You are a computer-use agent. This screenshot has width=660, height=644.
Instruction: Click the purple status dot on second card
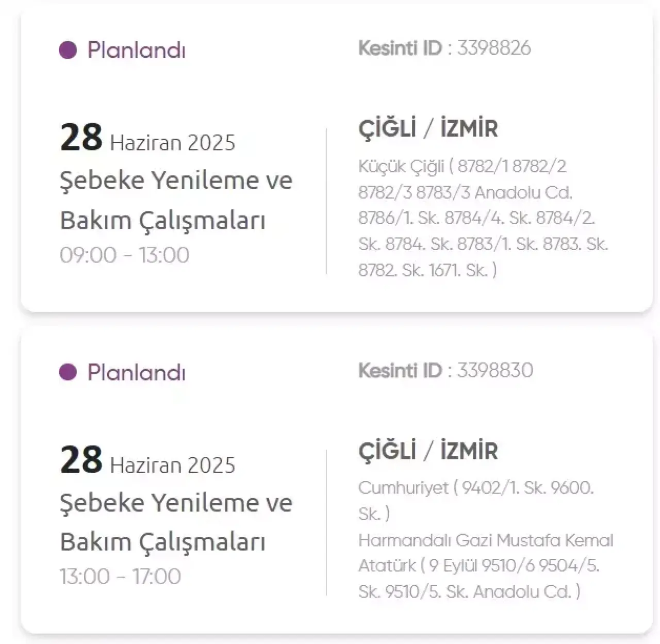(x=68, y=372)
